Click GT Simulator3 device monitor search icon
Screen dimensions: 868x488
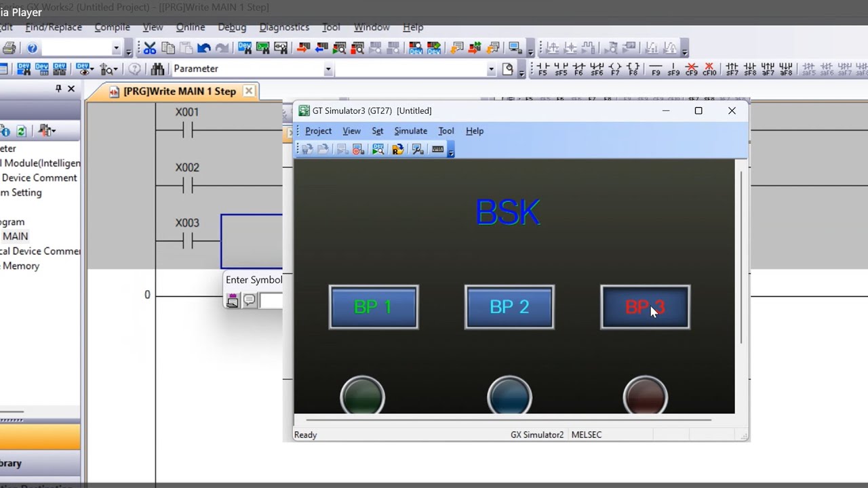coord(378,149)
